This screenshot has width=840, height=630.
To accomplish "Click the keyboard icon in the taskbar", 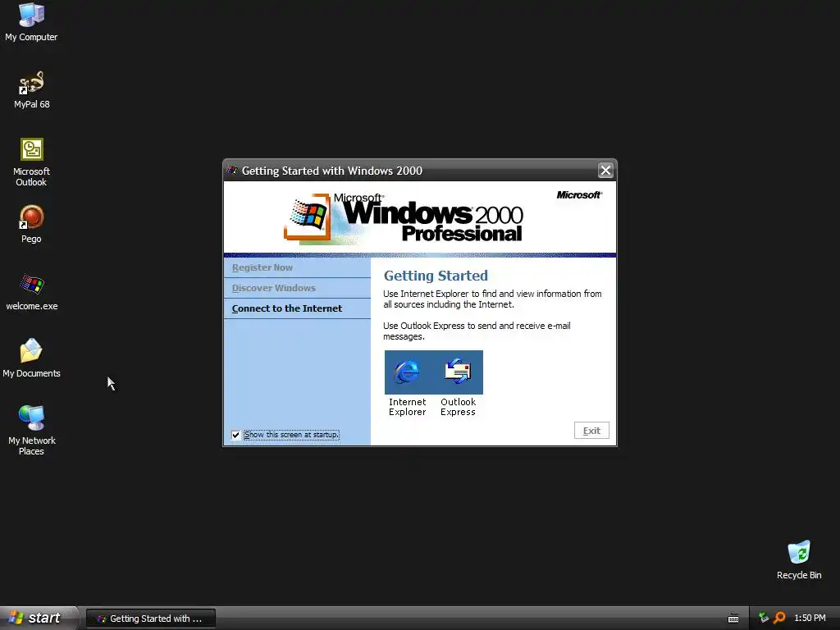I will click(733, 619).
